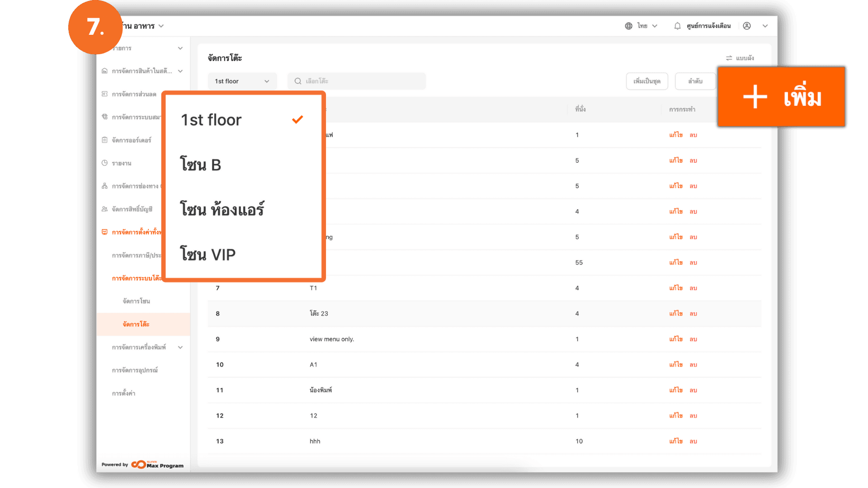This screenshot has width=868, height=488.
Task: Click the reports clock icon in sidebar
Action: (x=105, y=163)
